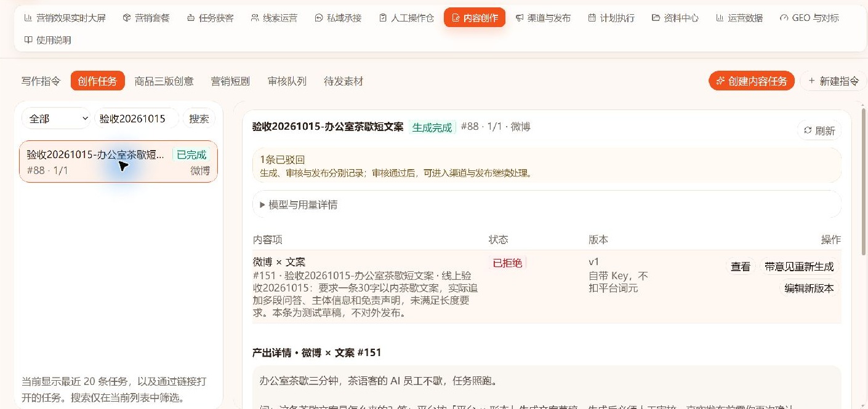This screenshot has width=868, height=409.
Task: Switch to 待发素材 sub-tab
Action: point(344,81)
